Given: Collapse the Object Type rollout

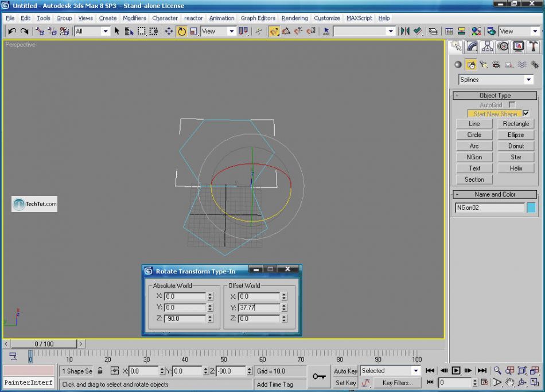Looking at the screenshot, I should coord(495,96).
